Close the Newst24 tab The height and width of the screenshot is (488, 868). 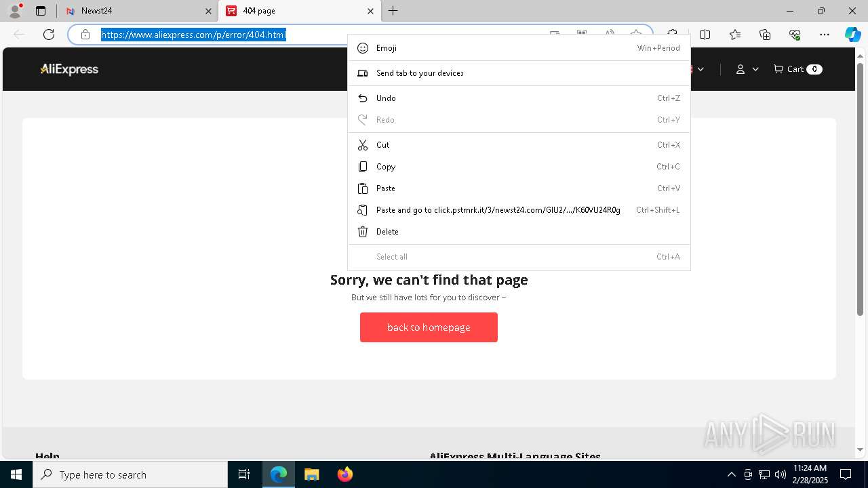(208, 11)
